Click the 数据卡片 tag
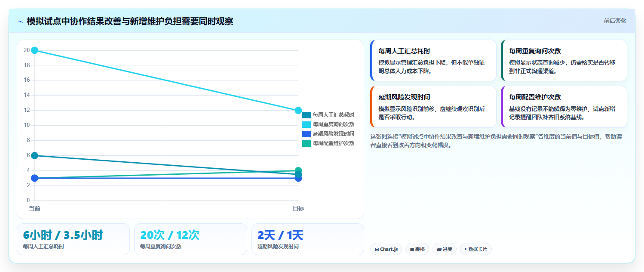Viewport: 644px width, 272px height. [x=475, y=249]
